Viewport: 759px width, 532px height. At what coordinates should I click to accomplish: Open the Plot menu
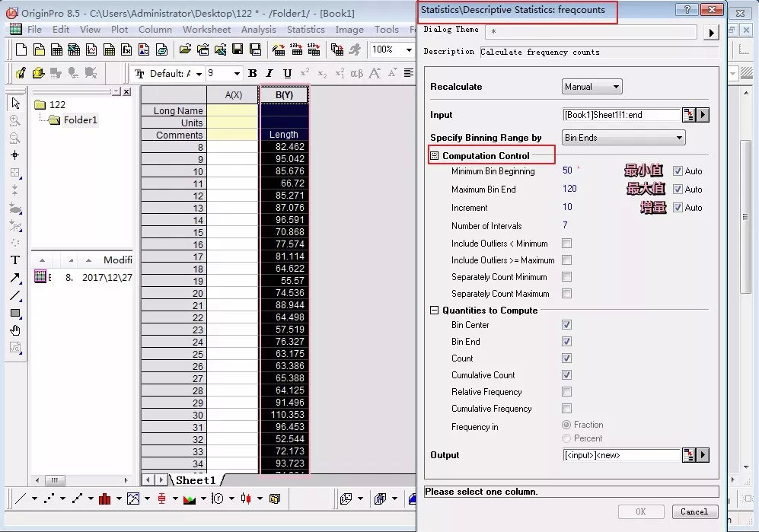(120, 30)
